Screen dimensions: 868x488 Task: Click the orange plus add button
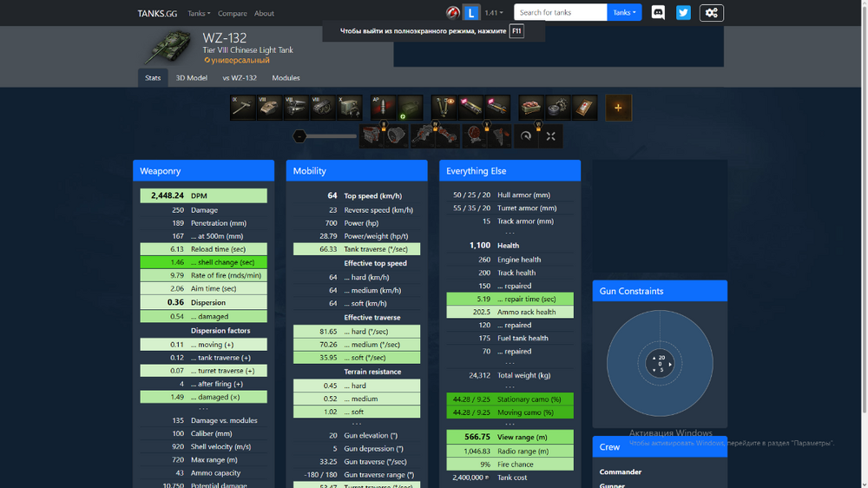tap(618, 108)
